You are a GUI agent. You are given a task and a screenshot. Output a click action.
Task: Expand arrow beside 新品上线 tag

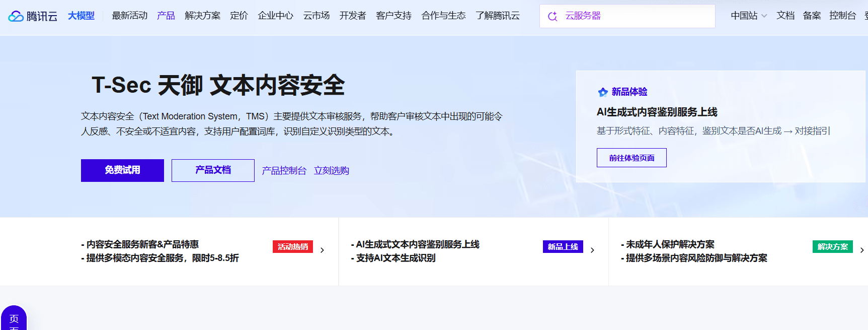point(592,250)
